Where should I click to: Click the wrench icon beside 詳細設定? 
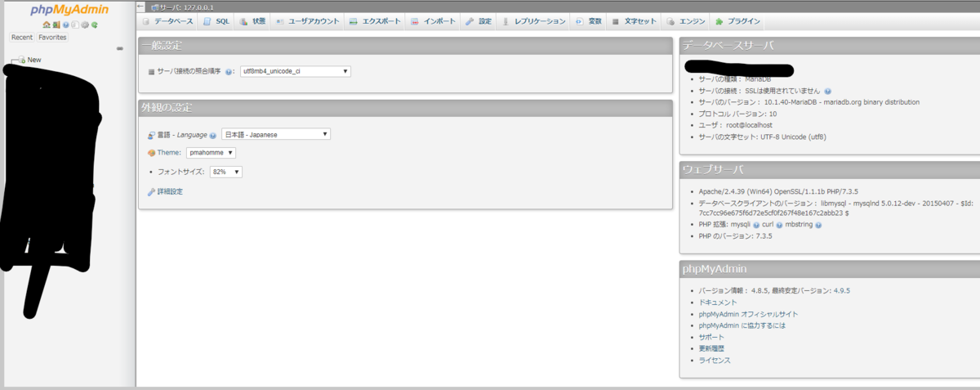(x=151, y=191)
